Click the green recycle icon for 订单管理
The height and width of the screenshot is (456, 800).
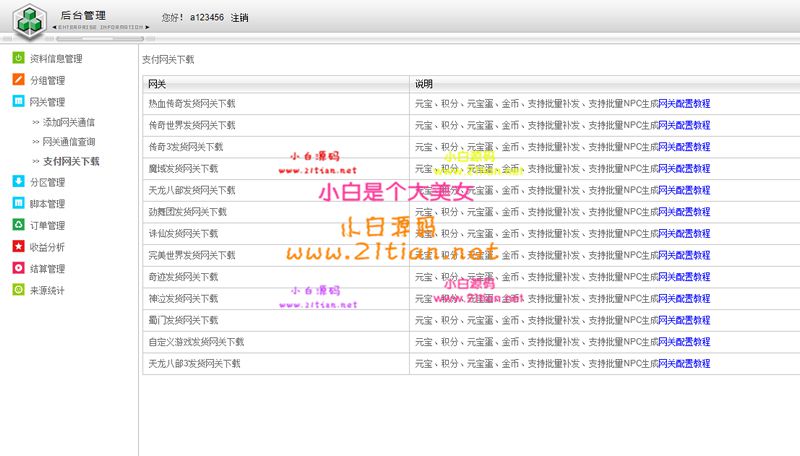pyautogui.click(x=18, y=225)
